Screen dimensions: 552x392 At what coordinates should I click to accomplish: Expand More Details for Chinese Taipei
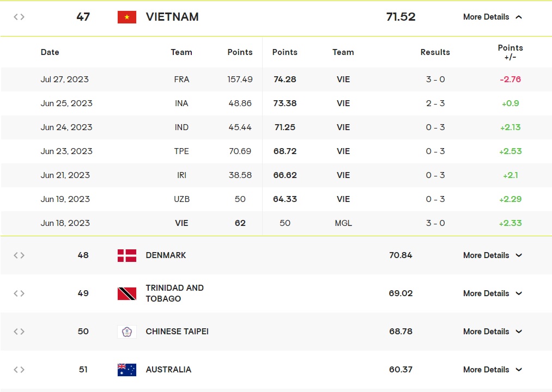tap(493, 332)
